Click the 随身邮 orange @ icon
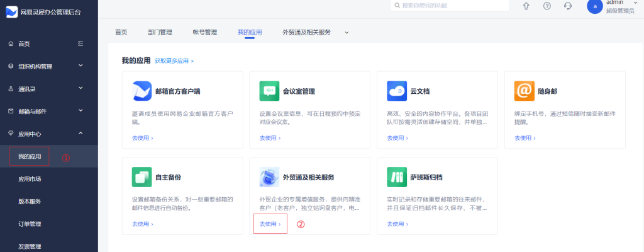The height and width of the screenshot is (252, 644). (x=524, y=91)
